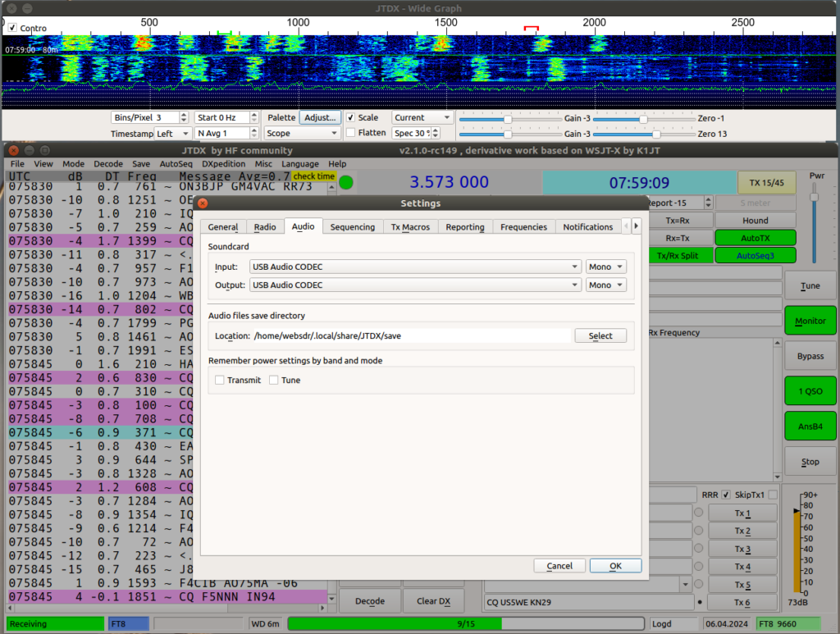
Task: Switch to the Frequencies settings tab
Action: (x=523, y=226)
